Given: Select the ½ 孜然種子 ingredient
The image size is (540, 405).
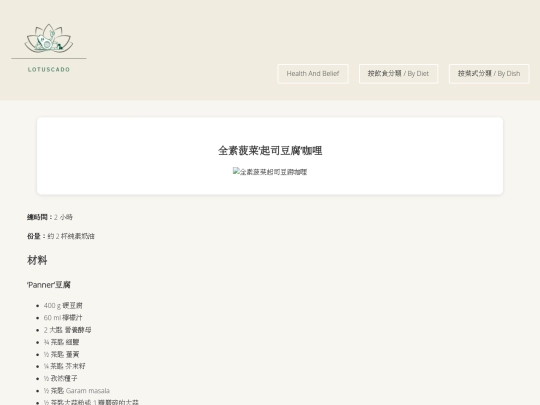Looking at the screenshot, I should 61,378.
